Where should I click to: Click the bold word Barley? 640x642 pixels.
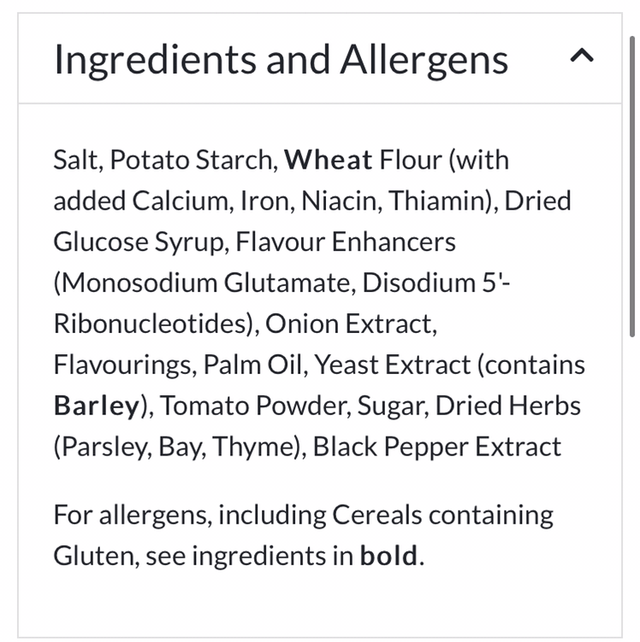(97, 406)
